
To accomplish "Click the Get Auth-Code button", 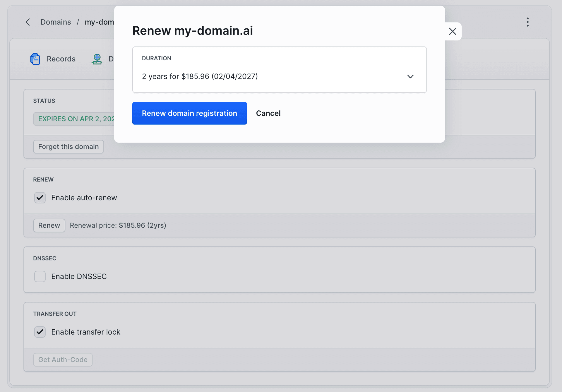I will point(63,360).
